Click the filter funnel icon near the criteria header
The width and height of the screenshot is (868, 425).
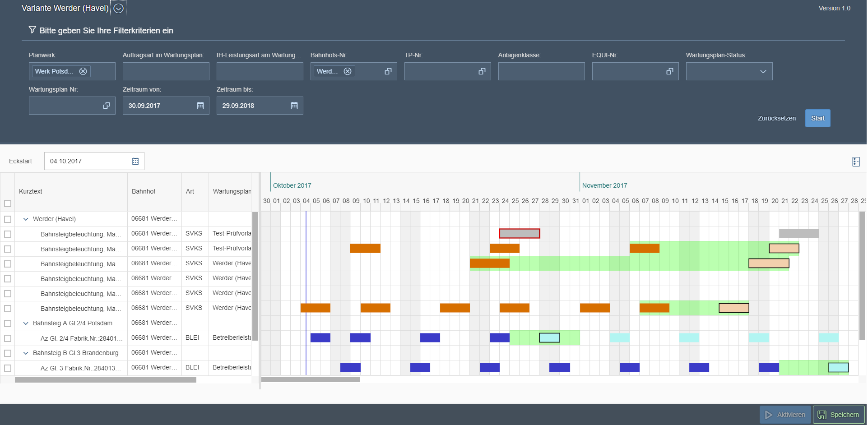[x=32, y=30]
